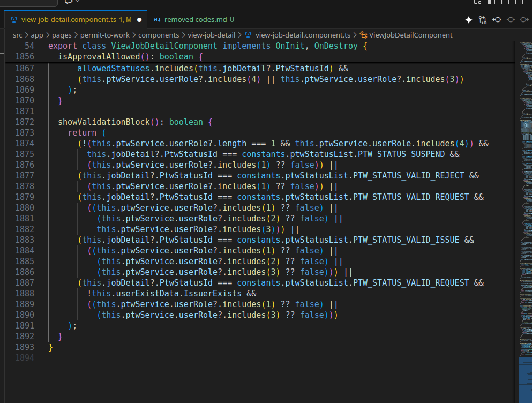This screenshot has width=532, height=403.
Task: Click the class symbol icon in breadcrumb
Action: click(364, 35)
